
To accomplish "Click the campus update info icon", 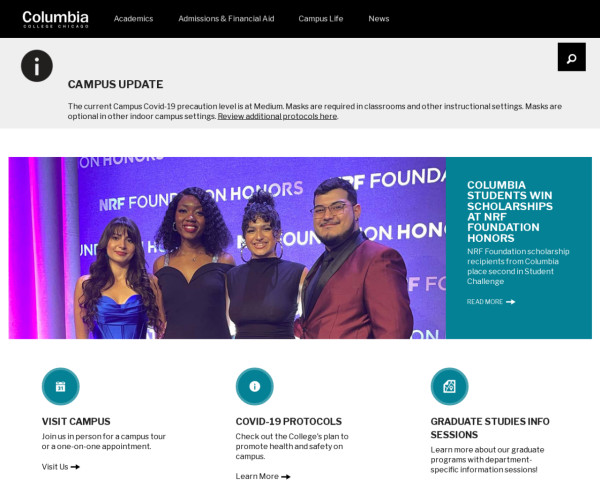I will (x=37, y=66).
